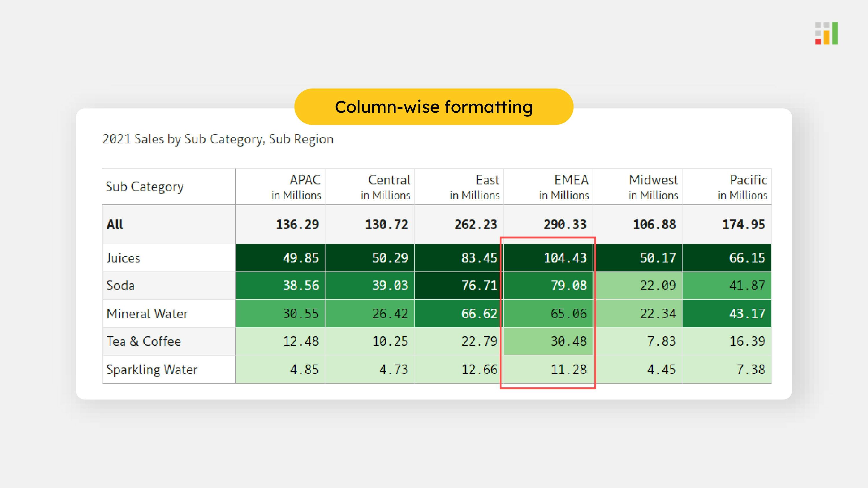The width and height of the screenshot is (868, 488).
Task: Select the Tea & Coffee row label
Action: pyautogui.click(x=144, y=341)
